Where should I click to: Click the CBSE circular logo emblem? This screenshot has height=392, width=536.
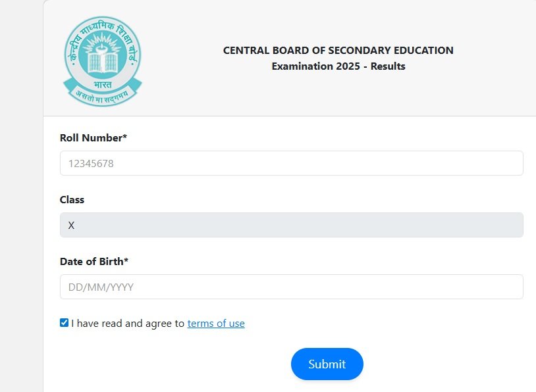point(103,61)
